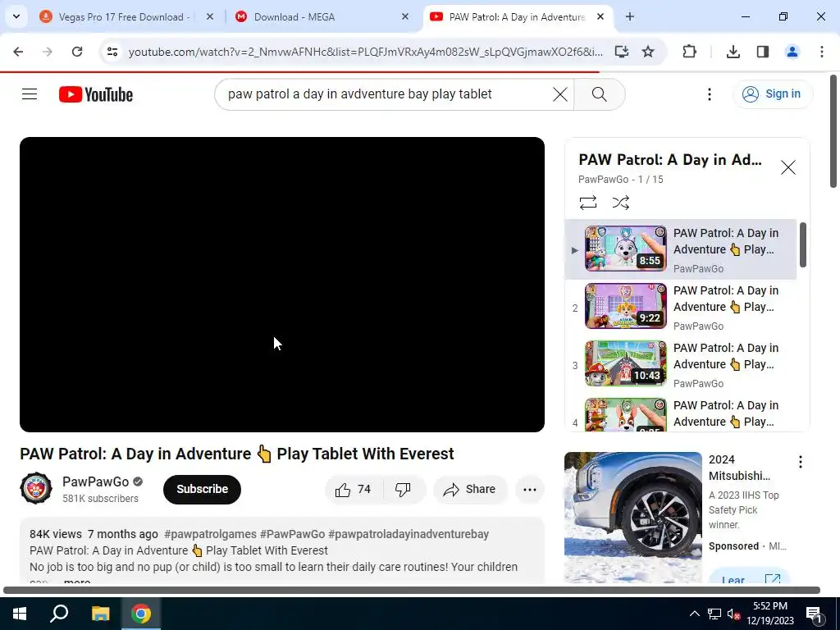Share this video
Image resolution: width=840 pixels, height=630 pixels.
tap(470, 490)
